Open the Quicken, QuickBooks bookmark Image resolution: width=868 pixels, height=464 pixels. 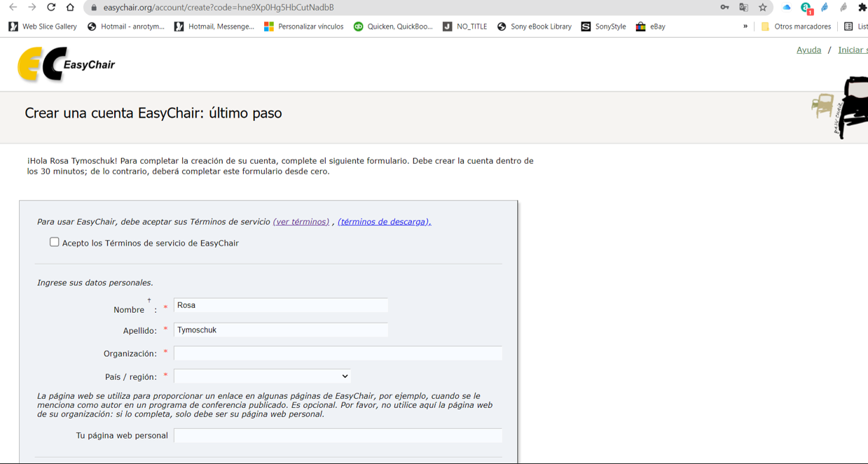click(393, 27)
